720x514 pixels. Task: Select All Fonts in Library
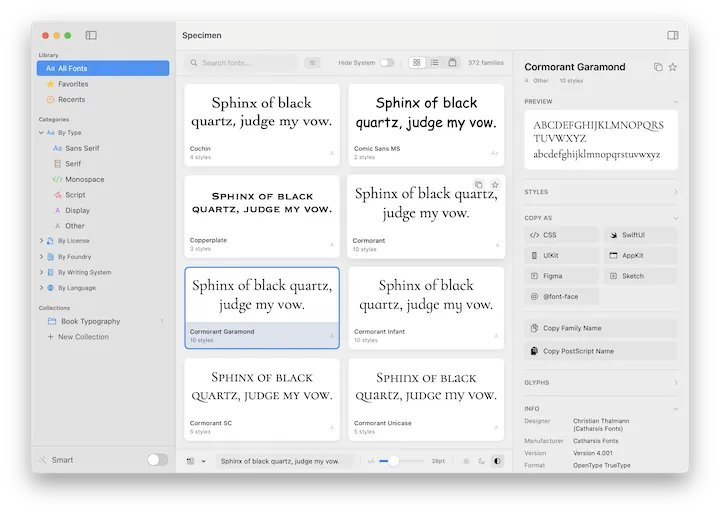pyautogui.click(x=103, y=68)
